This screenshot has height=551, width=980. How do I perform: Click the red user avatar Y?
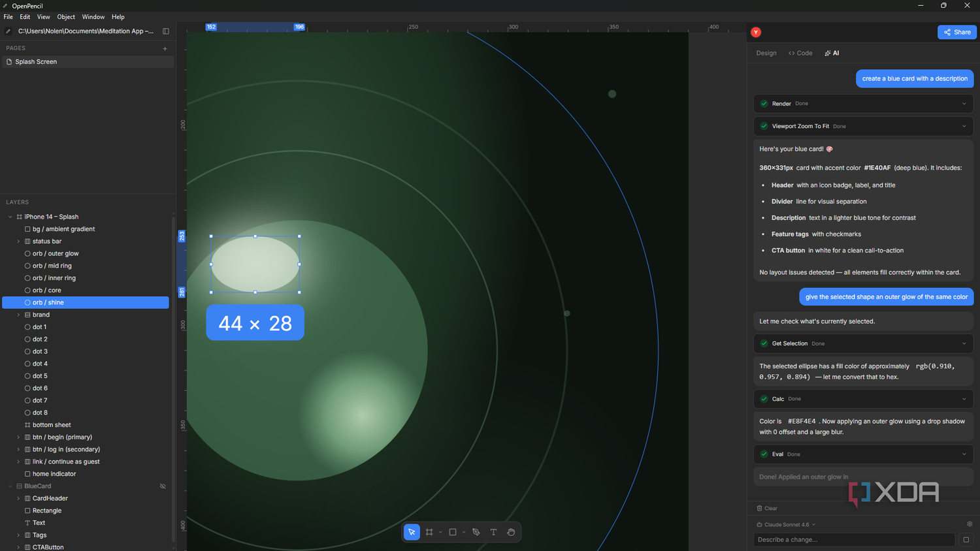click(756, 32)
